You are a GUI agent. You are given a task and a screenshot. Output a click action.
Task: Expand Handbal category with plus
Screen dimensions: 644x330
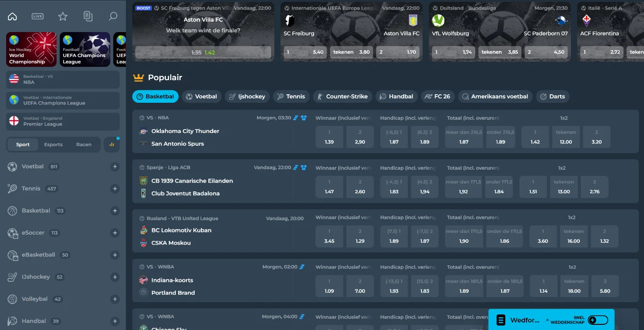(x=115, y=322)
